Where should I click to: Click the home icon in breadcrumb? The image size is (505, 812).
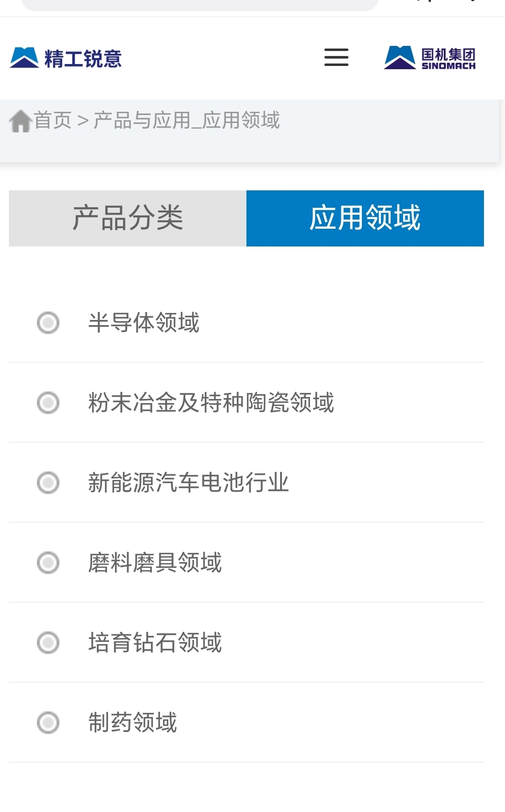point(21,121)
